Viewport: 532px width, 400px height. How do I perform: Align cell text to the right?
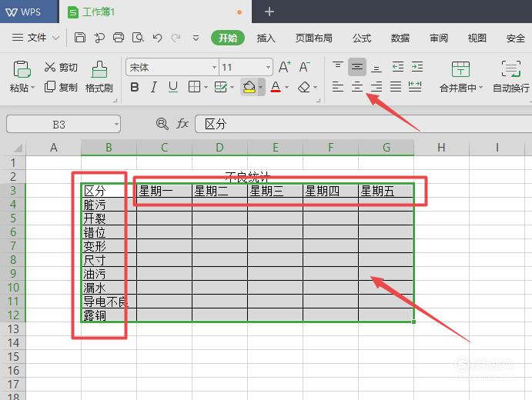point(376,87)
